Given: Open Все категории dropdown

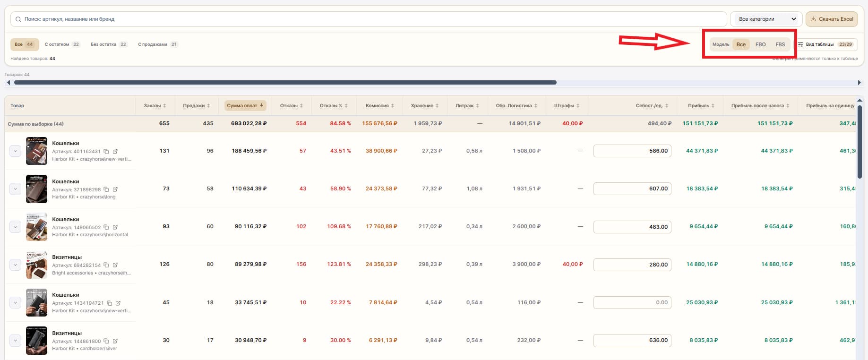Looking at the screenshot, I should pyautogui.click(x=766, y=19).
